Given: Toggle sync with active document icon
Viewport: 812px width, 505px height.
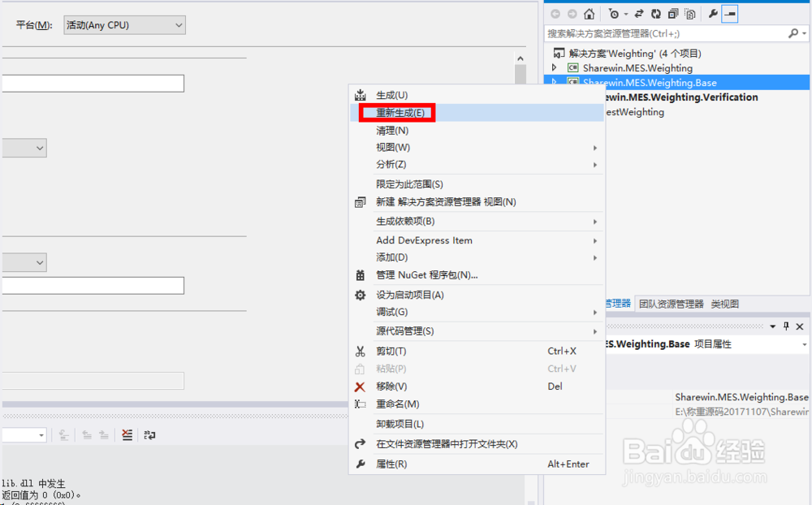Looking at the screenshot, I should [x=639, y=14].
